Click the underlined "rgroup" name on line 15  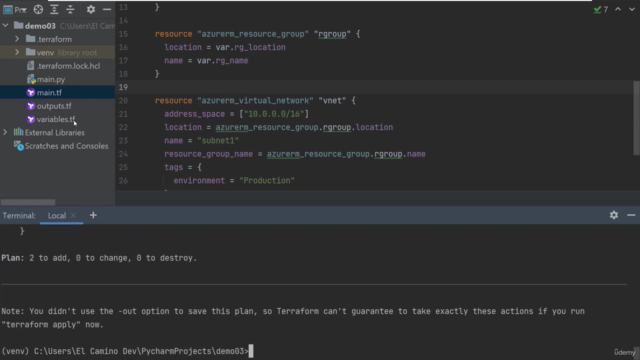point(332,34)
